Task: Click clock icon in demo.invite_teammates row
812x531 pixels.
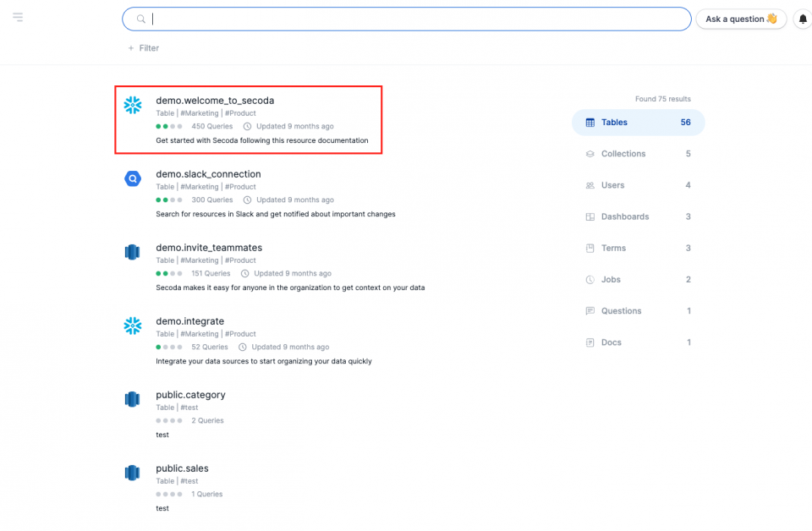Action: (x=245, y=273)
